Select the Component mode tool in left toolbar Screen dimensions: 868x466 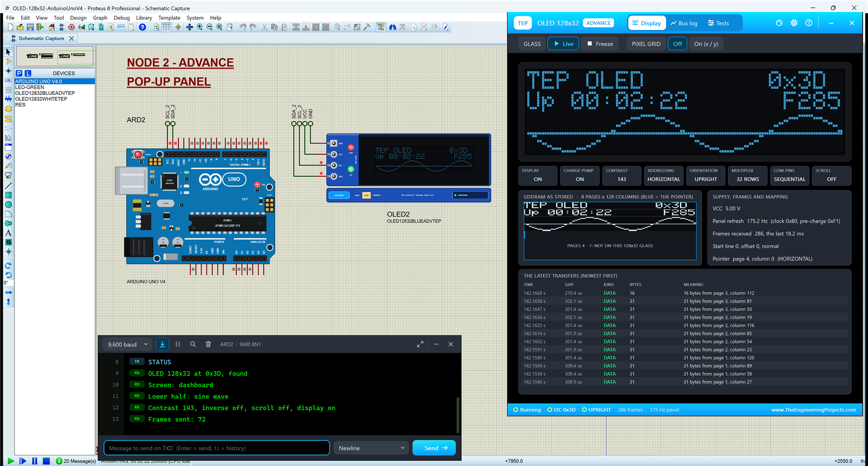(x=8, y=61)
